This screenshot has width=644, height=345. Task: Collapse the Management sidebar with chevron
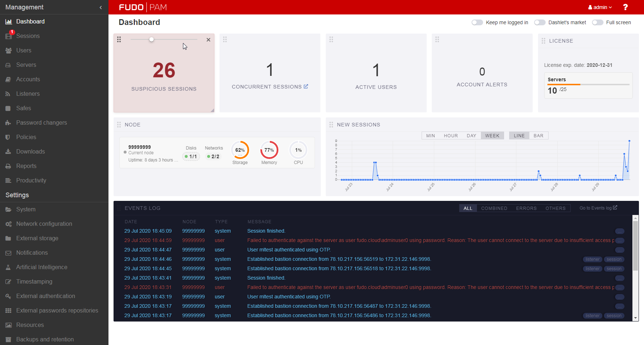click(101, 7)
